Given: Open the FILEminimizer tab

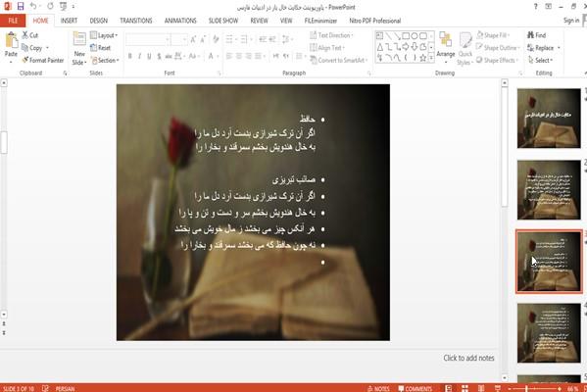Looking at the screenshot, I should pyautogui.click(x=320, y=21).
